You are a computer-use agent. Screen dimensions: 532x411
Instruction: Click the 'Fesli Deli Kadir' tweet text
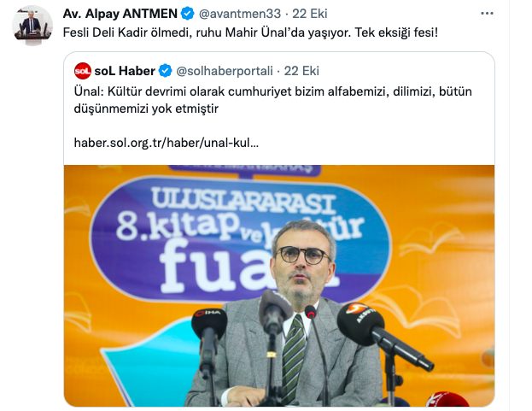click(250, 32)
